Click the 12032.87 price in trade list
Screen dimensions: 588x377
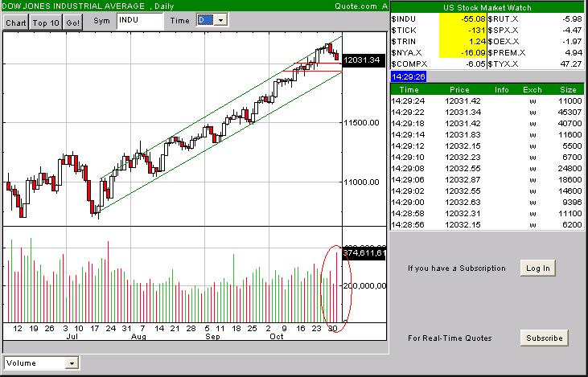463,179
